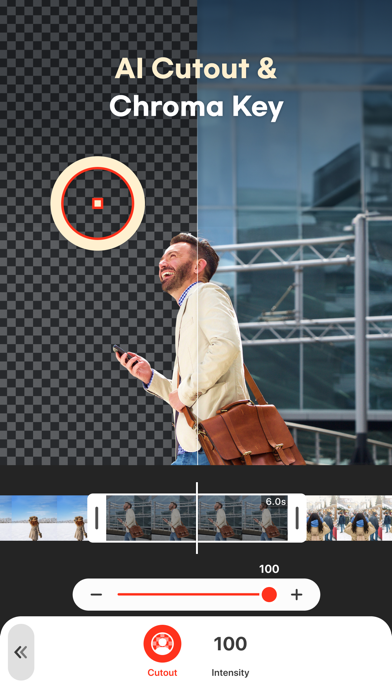
Task: Click the red intensity slider track
Action: tap(189, 594)
